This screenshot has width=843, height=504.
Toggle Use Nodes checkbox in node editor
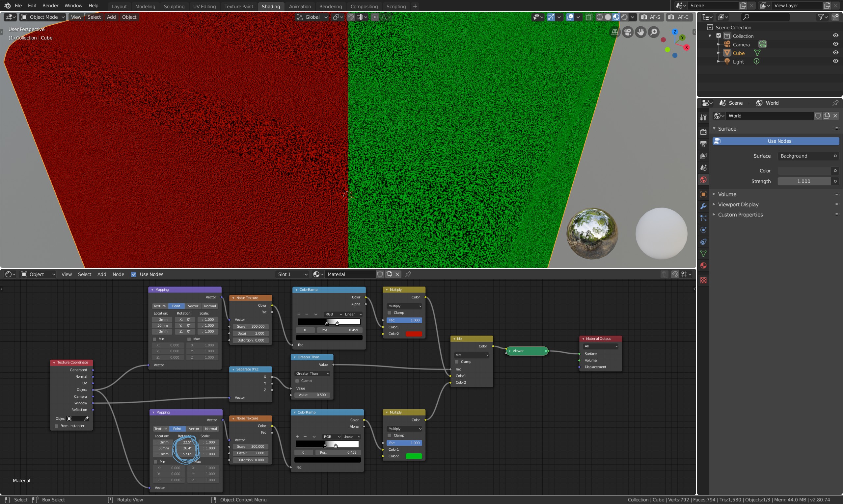point(134,274)
